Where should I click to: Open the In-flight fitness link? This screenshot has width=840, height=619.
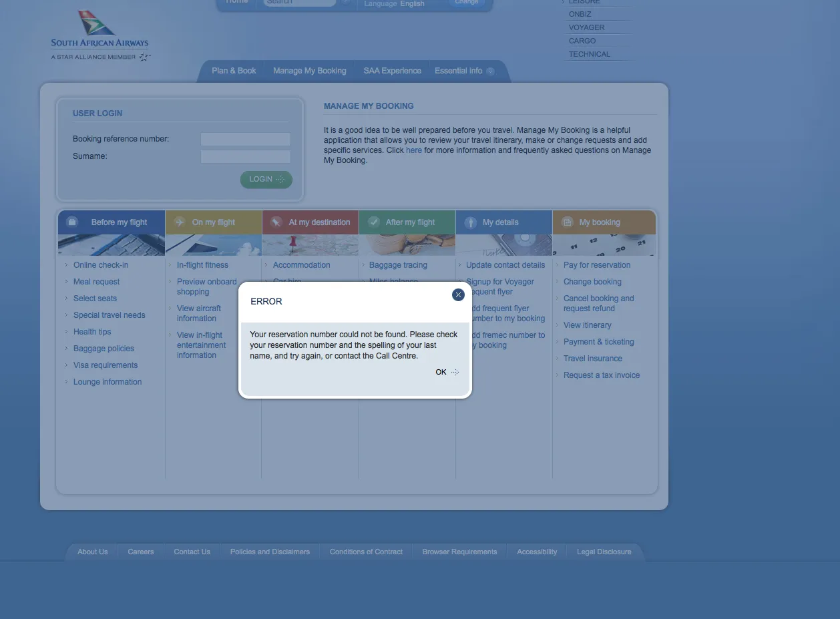point(202,265)
